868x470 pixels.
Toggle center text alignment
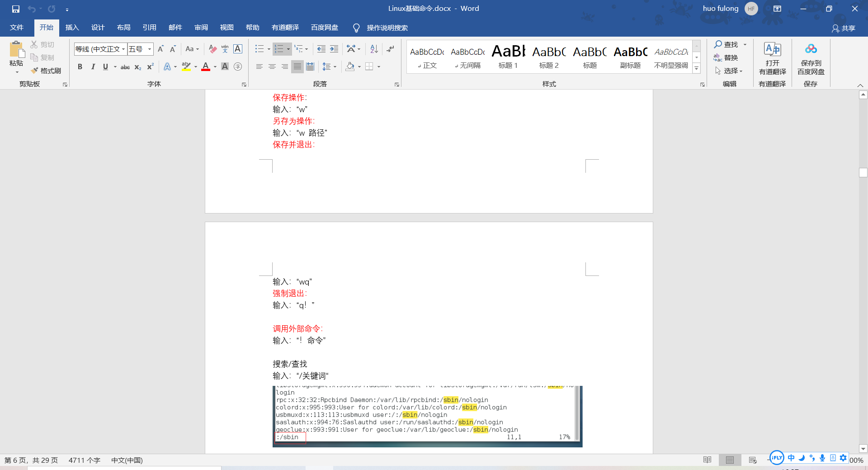coord(272,66)
